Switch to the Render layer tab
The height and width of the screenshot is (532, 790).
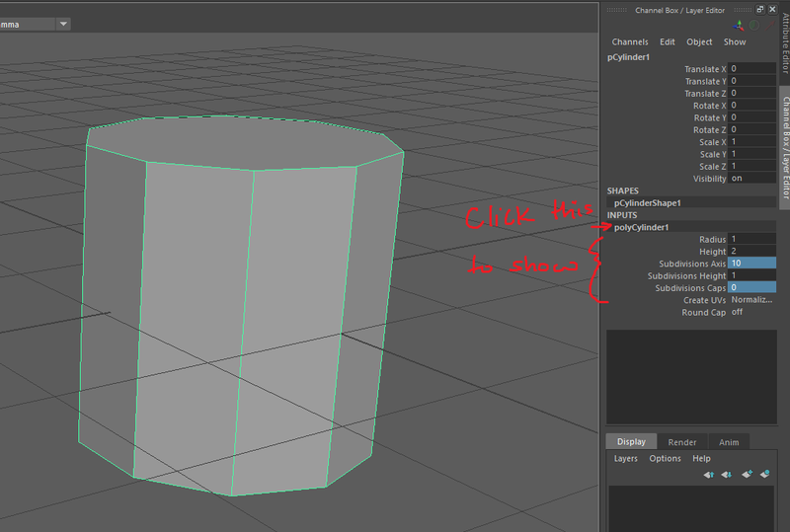point(682,442)
